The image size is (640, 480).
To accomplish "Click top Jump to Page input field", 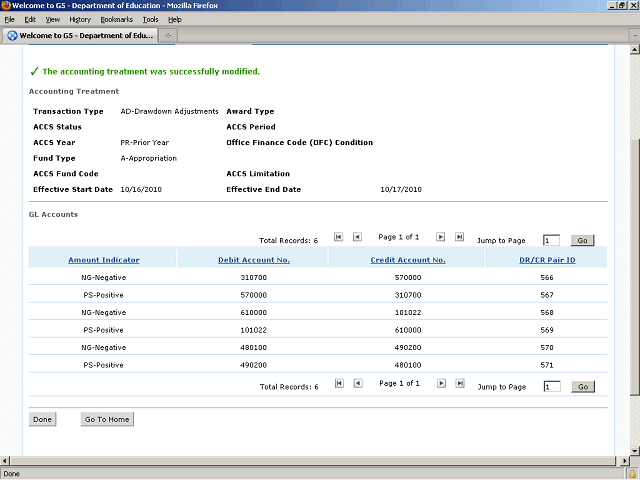I will click(x=551, y=240).
